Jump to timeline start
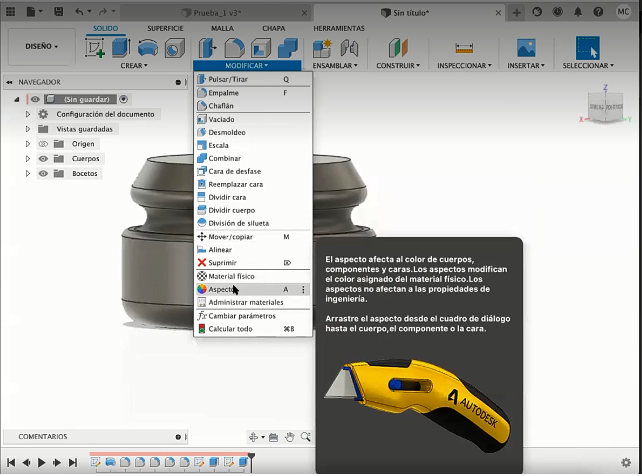The image size is (642, 476). point(11,462)
